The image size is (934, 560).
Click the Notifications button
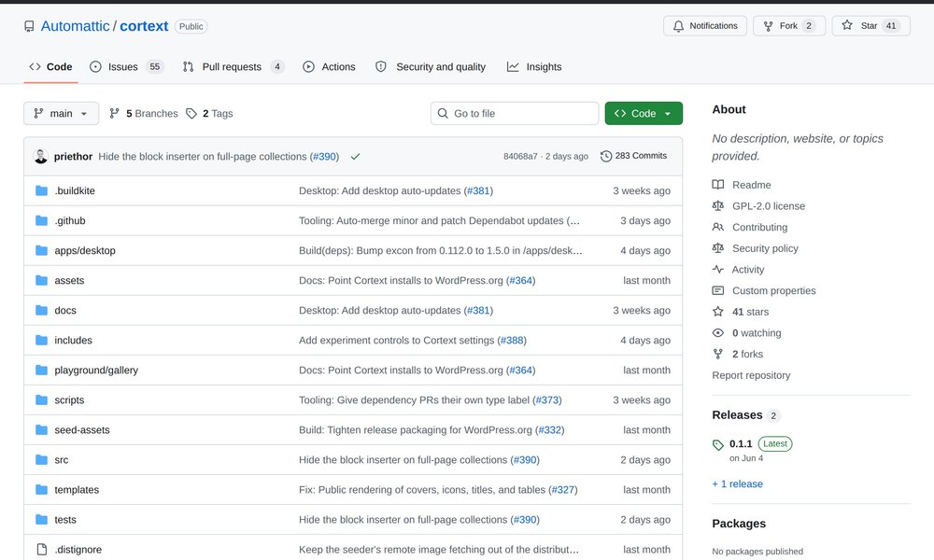tap(705, 26)
